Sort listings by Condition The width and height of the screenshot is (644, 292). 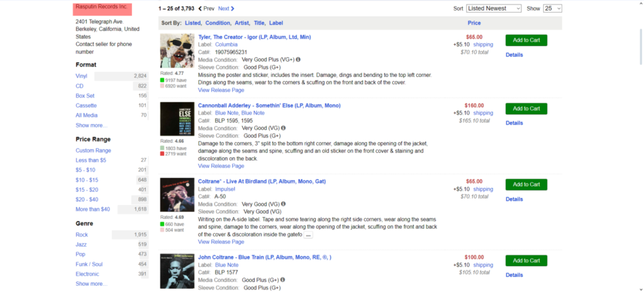click(218, 23)
